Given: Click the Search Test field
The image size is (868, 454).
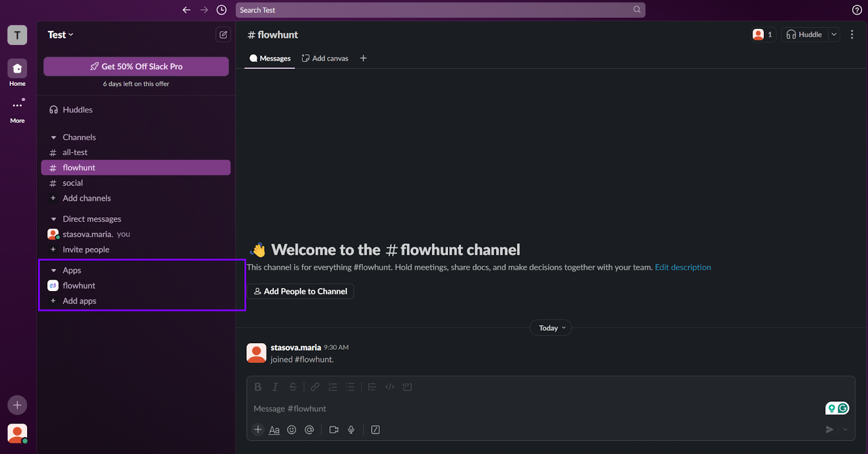Looking at the screenshot, I should click(x=440, y=10).
